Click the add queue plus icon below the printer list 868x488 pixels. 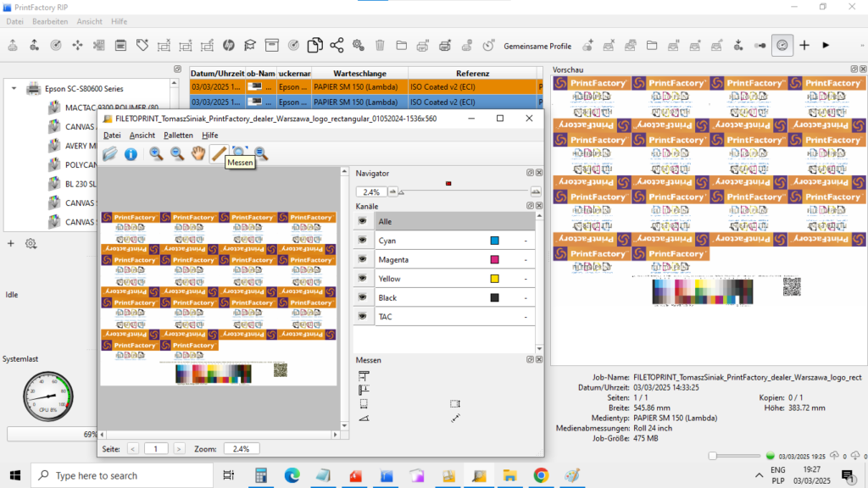[11, 243]
